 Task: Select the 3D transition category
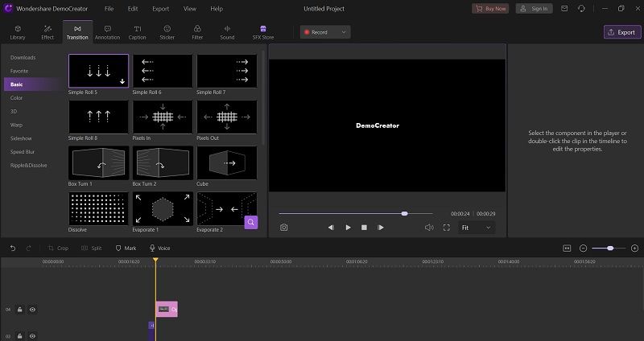[x=14, y=111]
